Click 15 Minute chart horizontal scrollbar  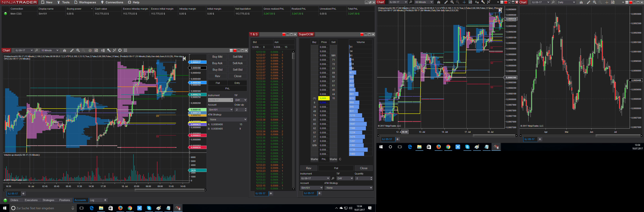170,190
